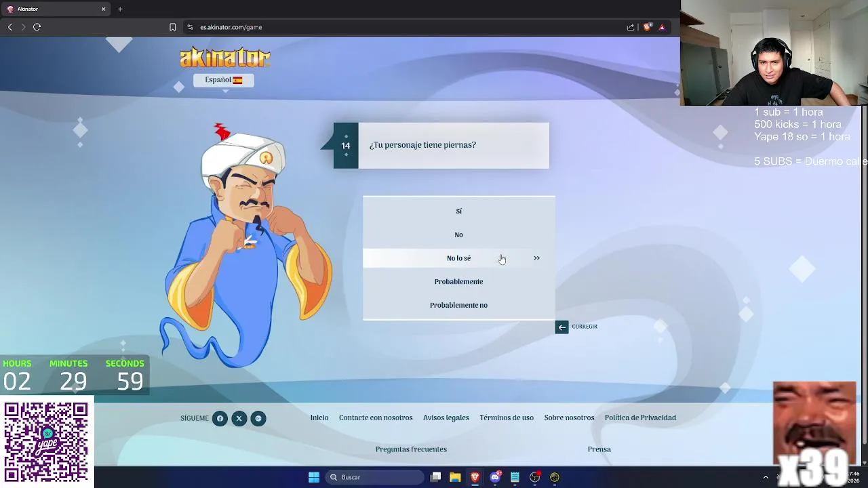Open Akinator's X (Twitter) icon
Viewport: 868px width, 488px height.
(x=239, y=419)
